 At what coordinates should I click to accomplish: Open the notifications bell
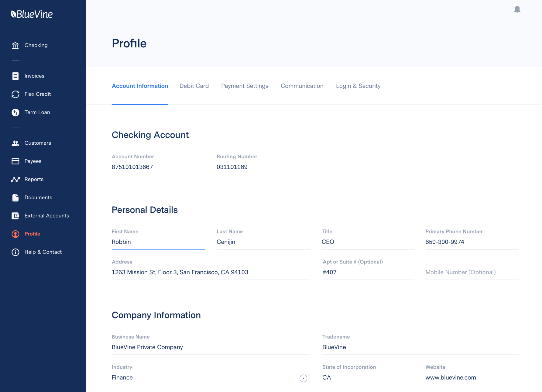tap(517, 9)
